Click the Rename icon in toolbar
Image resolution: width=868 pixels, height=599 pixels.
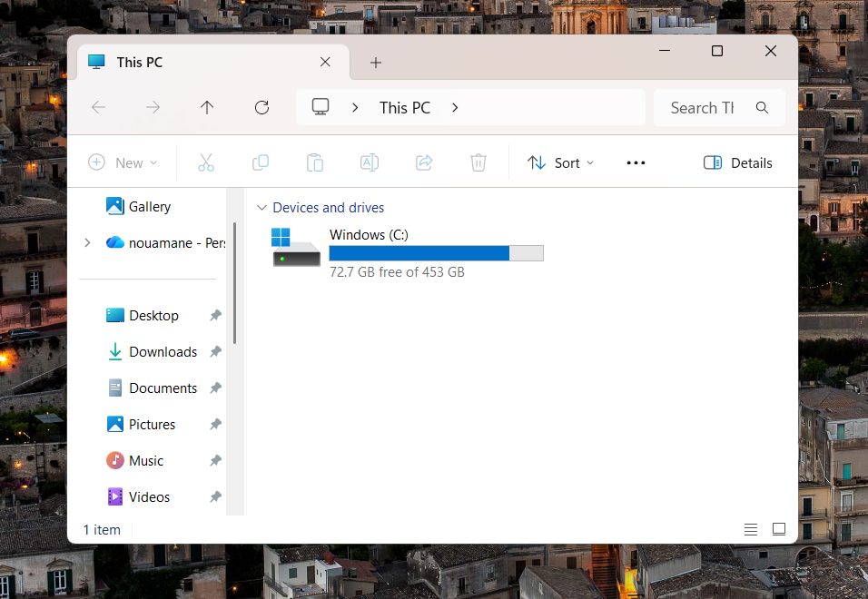(x=370, y=162)
